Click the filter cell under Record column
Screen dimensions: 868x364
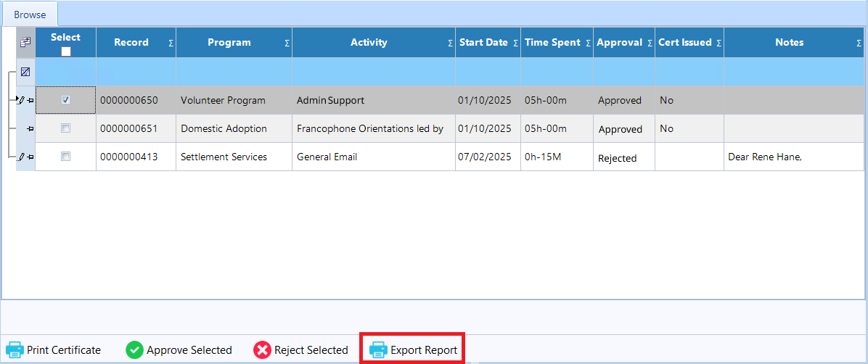point(136,72)
